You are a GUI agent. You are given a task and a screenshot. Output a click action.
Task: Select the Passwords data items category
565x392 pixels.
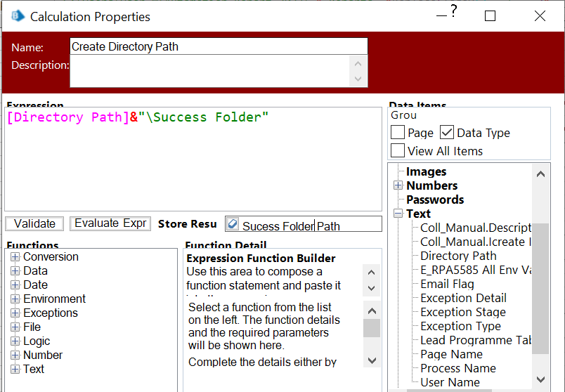[435, 200]
